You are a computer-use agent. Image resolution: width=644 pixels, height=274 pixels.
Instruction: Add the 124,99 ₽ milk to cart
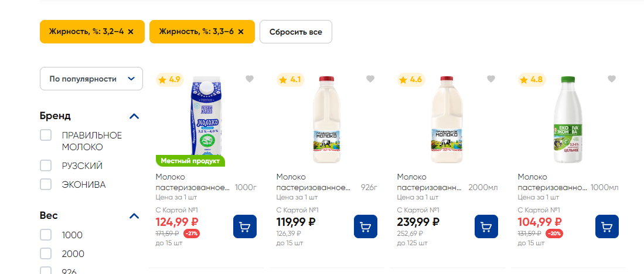click(x=245, y=226)
